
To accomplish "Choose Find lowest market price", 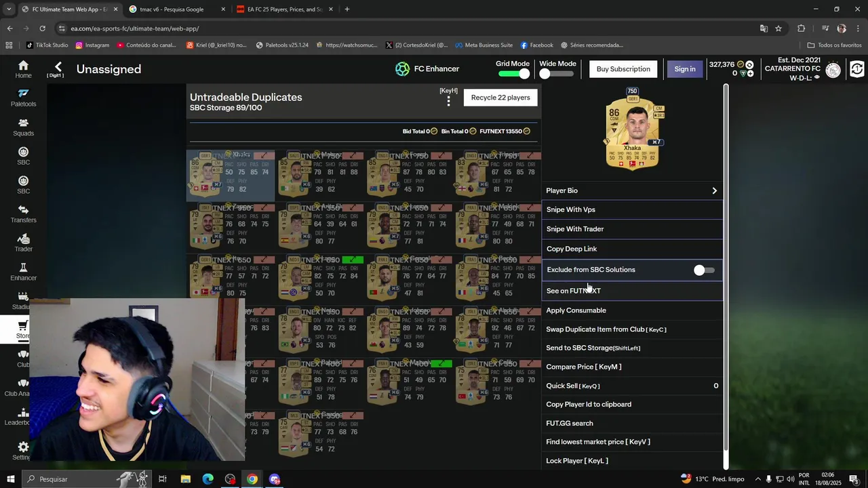I will [x=632, y=442].
